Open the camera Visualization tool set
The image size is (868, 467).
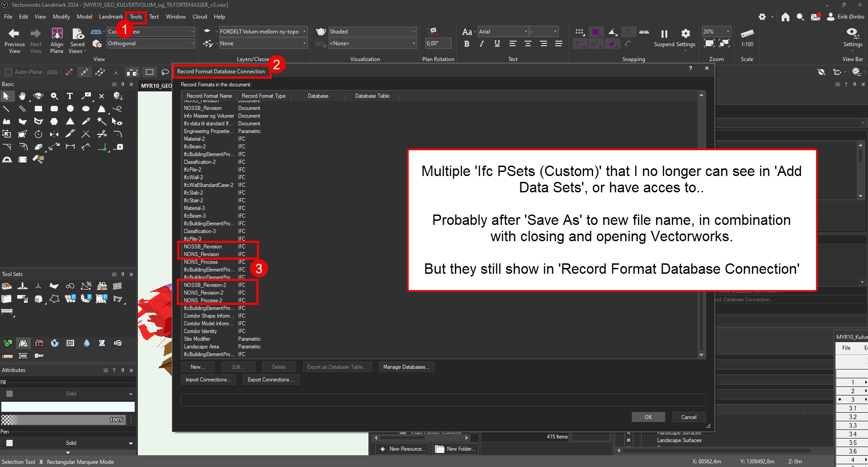click(118, 343)
